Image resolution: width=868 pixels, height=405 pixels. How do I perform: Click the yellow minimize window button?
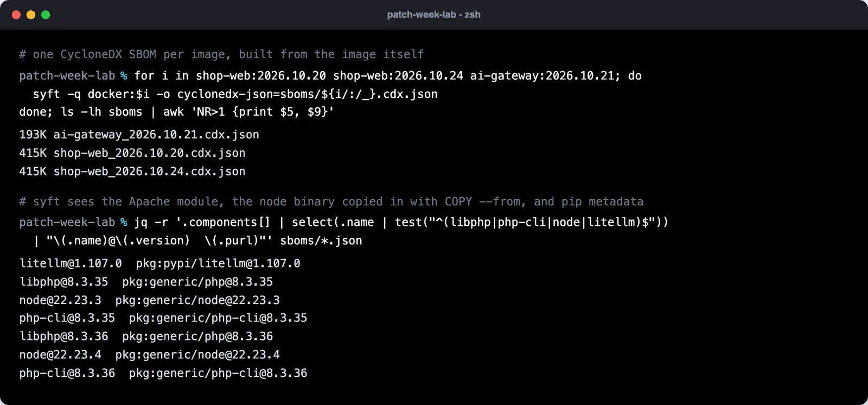coord(31,15)
